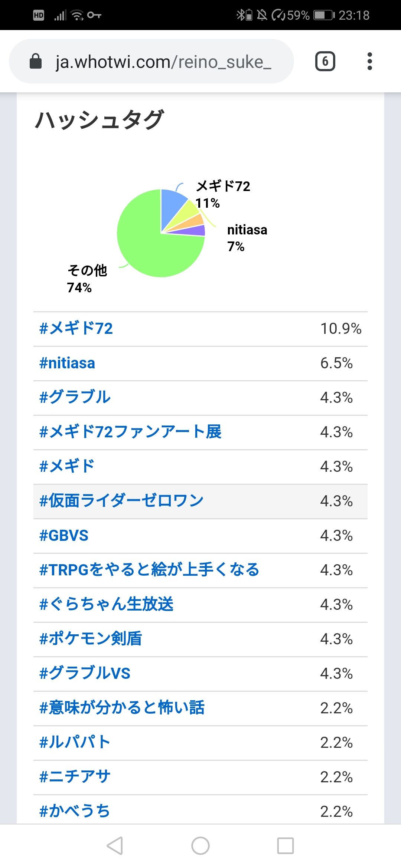This screenshot has width=401, height=868.
Task: Focus the ja.whotwi.com address bar
Action: (x=163, y=62)
